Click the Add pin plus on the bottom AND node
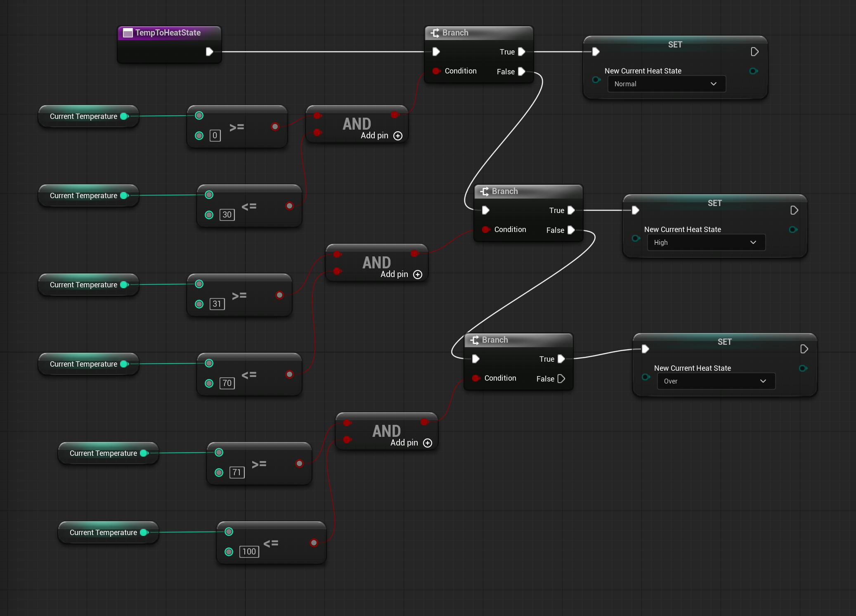 (428, 443)
